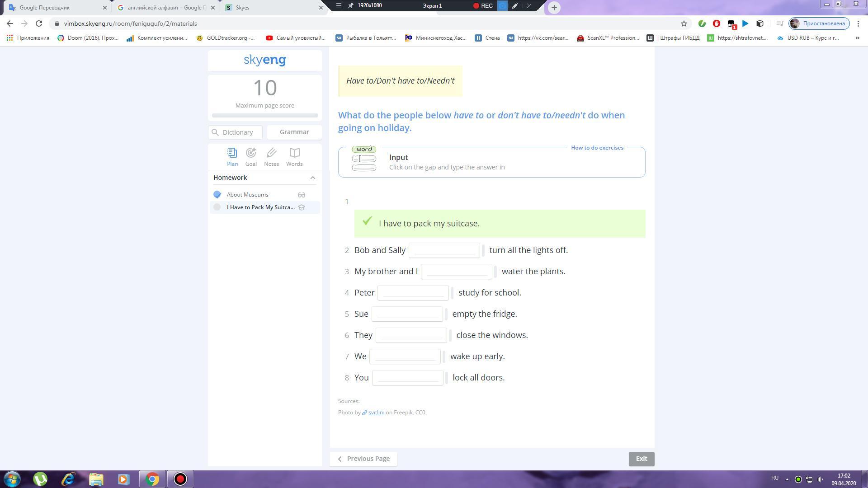The width and height of the screenshot is (868, 488).
Task: Expand hidden bookmarks overflow chevron
Action: tap(857, 38)
